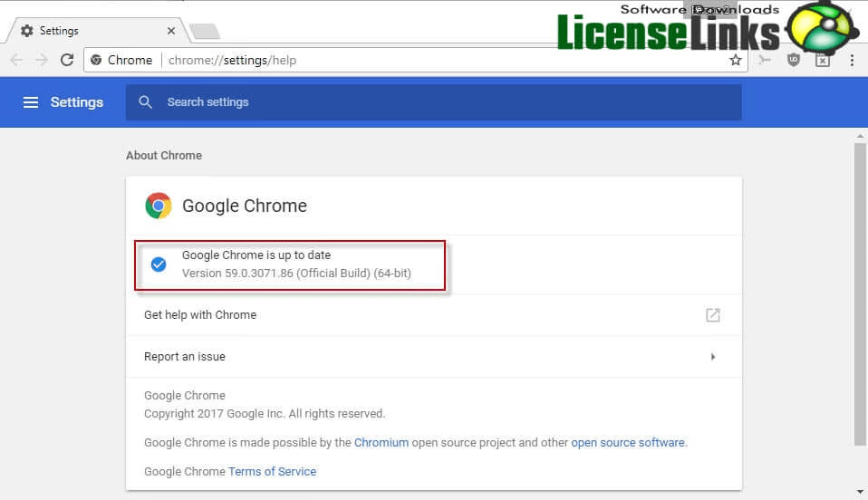Open the shield extension icon
The image size is (868, 500).
point(794,60)
